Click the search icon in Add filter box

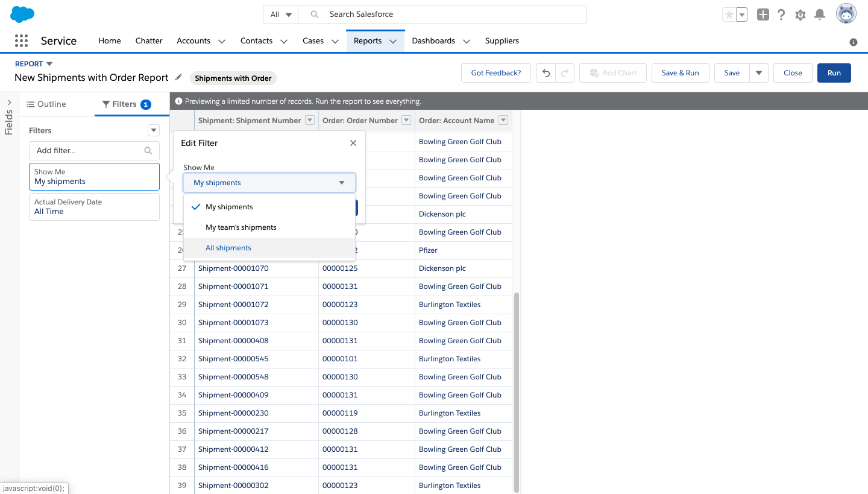[x=148, y=151]
